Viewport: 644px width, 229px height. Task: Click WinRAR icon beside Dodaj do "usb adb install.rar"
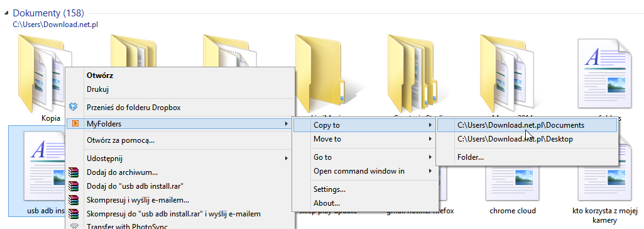74,186
